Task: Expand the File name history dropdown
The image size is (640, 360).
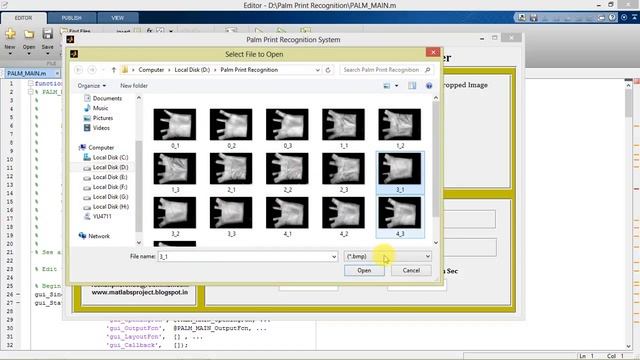Action: [x=334, y=257]
